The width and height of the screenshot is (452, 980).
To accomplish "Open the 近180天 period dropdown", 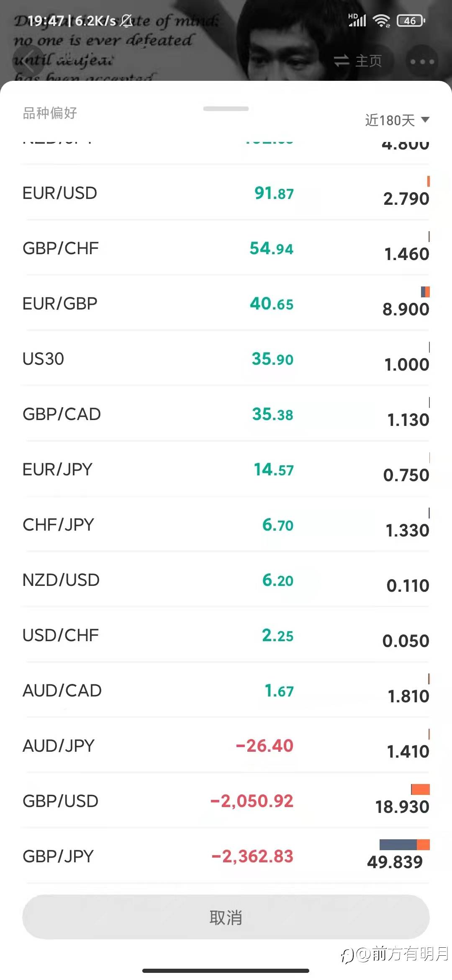I will (x=397, y=120).
